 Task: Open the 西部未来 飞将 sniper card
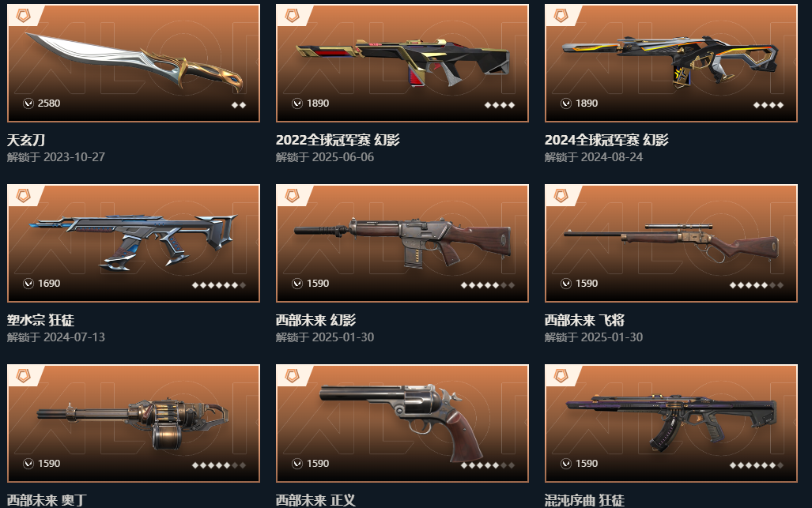671,243
